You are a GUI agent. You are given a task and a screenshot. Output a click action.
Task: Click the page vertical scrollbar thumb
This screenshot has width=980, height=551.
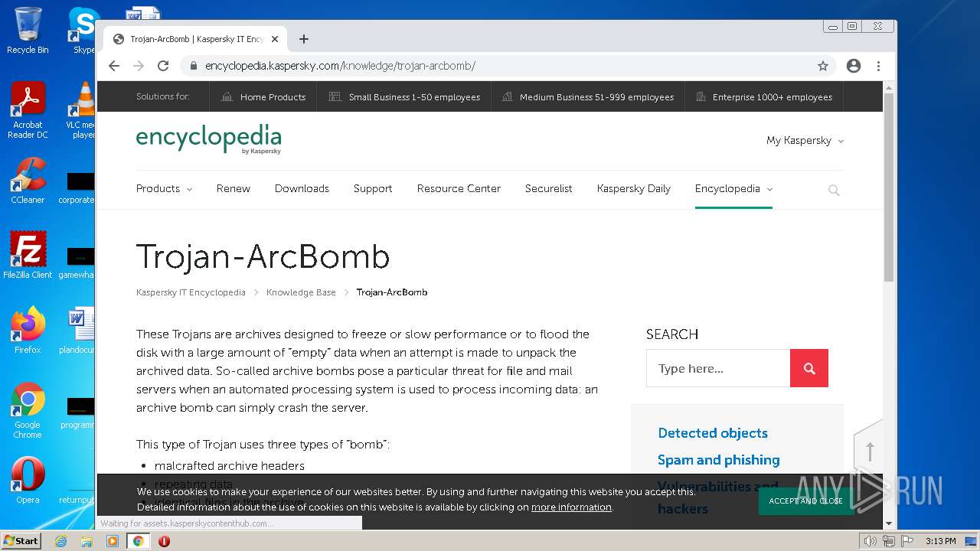click(889, 187)
